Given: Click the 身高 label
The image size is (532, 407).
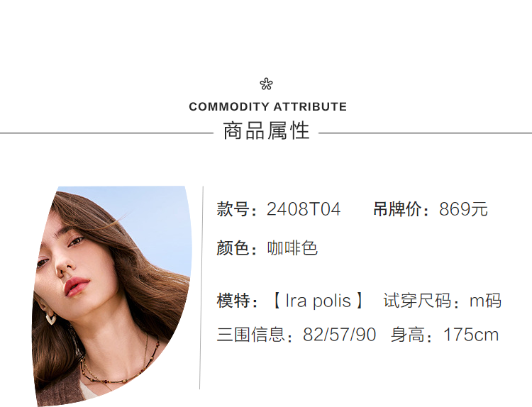Looking at the screenshot, I should [411, 335].
